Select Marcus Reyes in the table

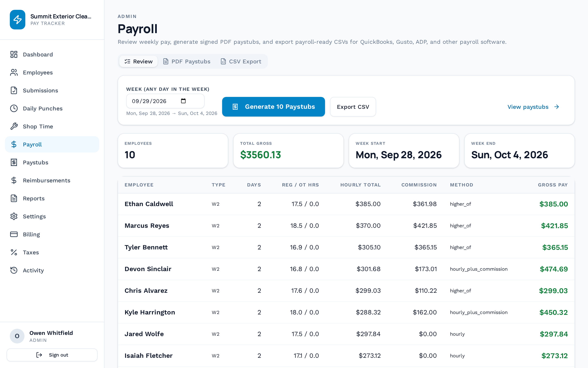tap(147, 226)
